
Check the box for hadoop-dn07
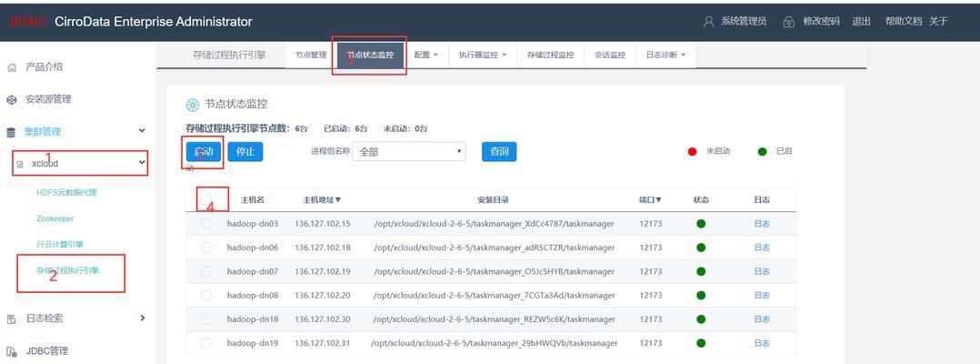click(206, 271)
